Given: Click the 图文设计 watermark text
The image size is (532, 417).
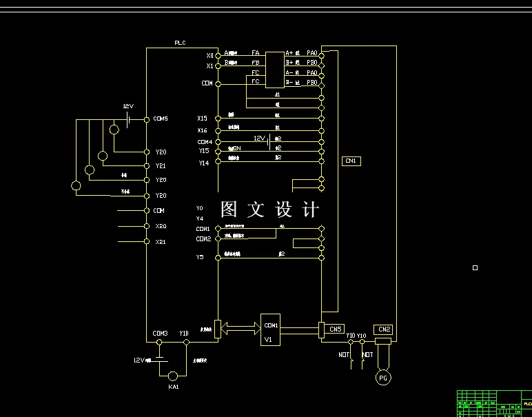Looking at the screenshot, I should point(269,209).
